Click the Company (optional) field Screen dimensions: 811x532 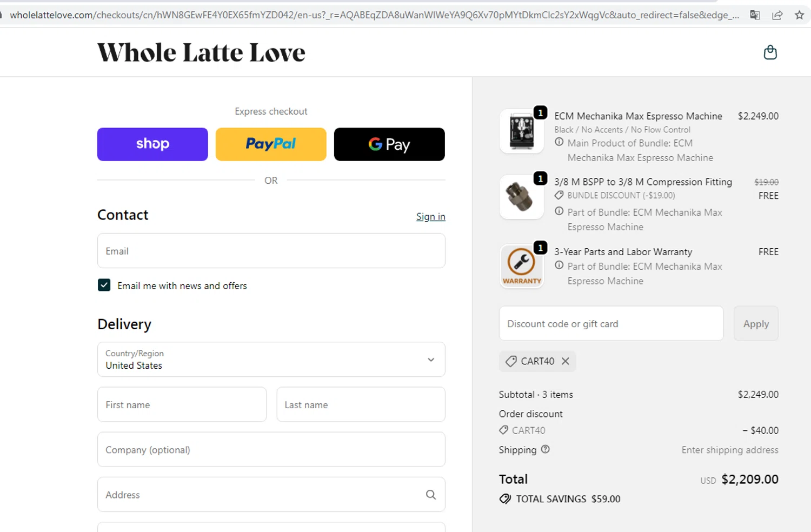pyautogui.click(x=271, y=449)
